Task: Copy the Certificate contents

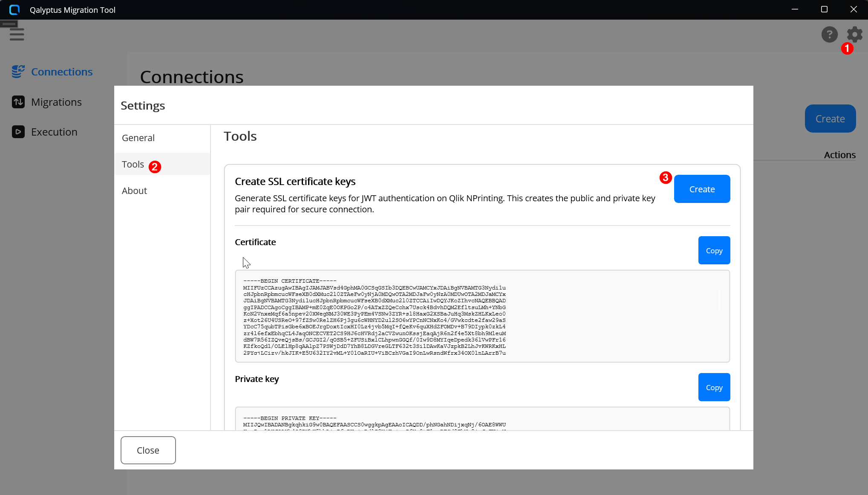Action: pyautogui.click(x=714, y=250)
